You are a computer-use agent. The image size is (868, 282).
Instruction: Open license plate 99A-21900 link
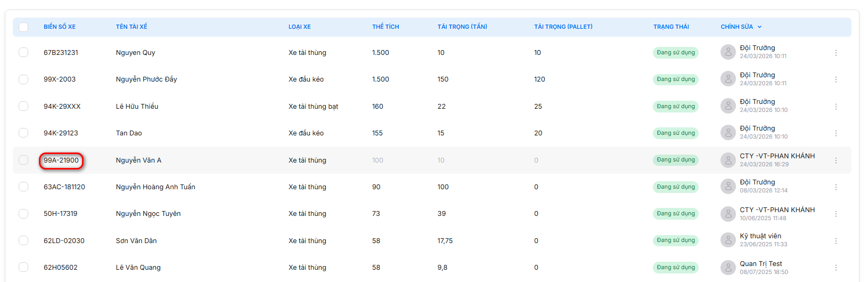click(61, 160)
